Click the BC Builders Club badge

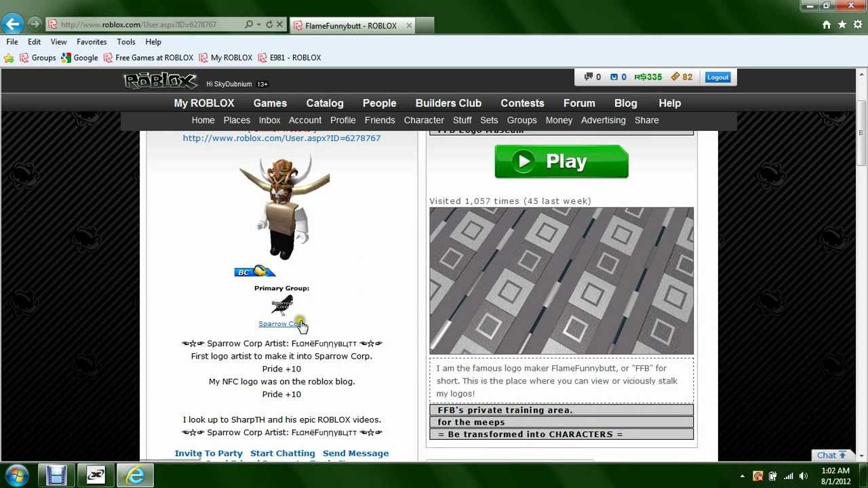(x=255, y=272)
